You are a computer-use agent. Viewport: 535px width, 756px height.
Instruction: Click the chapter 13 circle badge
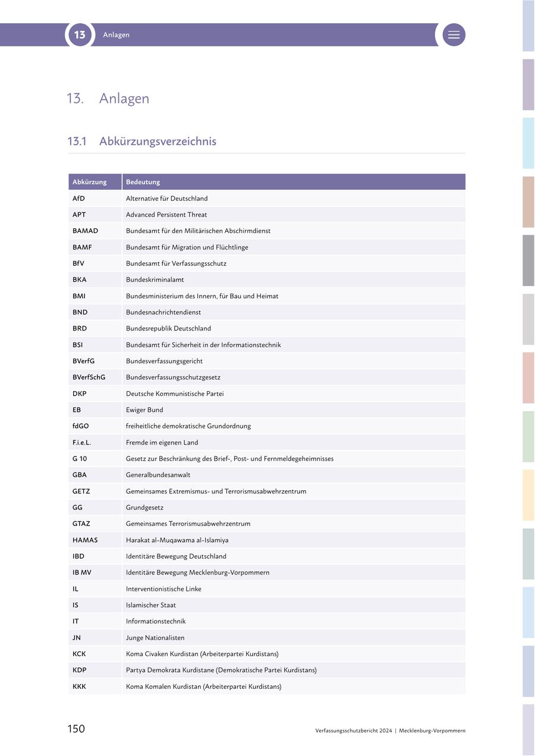pyautogui.click(x=80, y=35)
